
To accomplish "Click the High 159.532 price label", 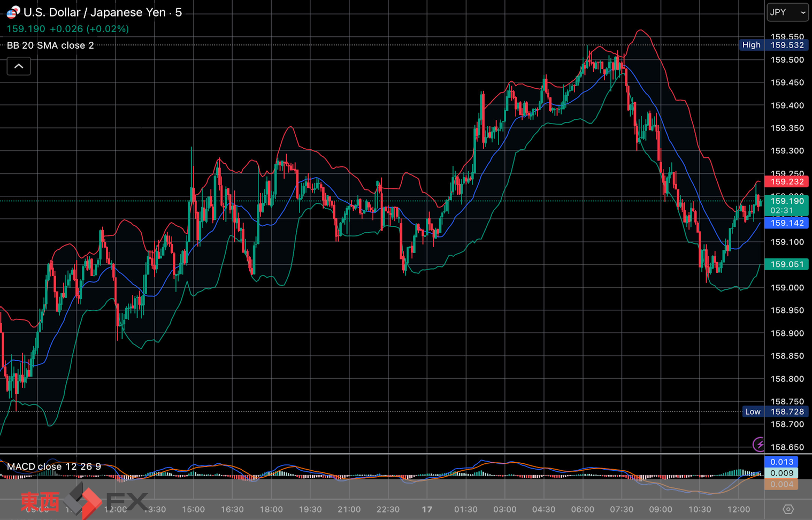I will pos(774,45).
